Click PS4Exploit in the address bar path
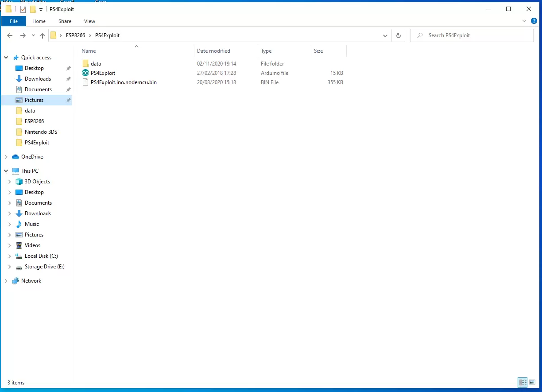Viewport: 542px width, 392px height. [x=107, y=35]
